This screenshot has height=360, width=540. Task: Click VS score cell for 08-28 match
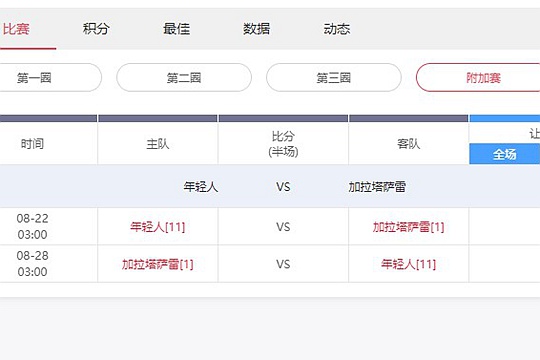[283, 264]
